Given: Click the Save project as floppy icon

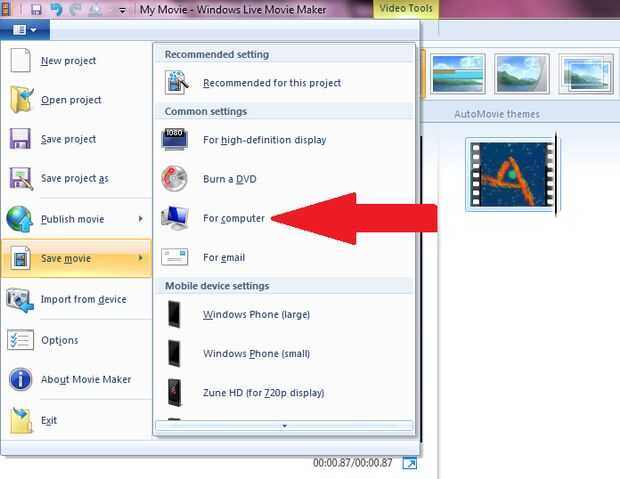Looking at the screenshot, I should click(21, 178).
